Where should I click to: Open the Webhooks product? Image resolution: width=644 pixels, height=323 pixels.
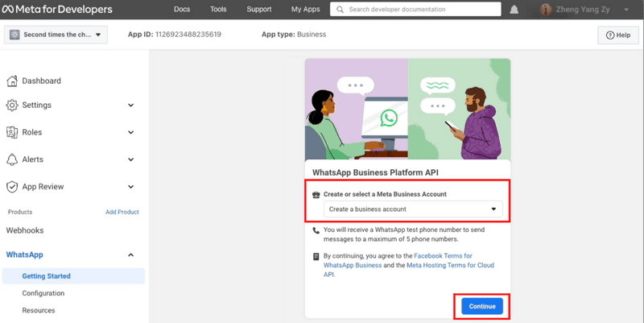pos(25,230)
